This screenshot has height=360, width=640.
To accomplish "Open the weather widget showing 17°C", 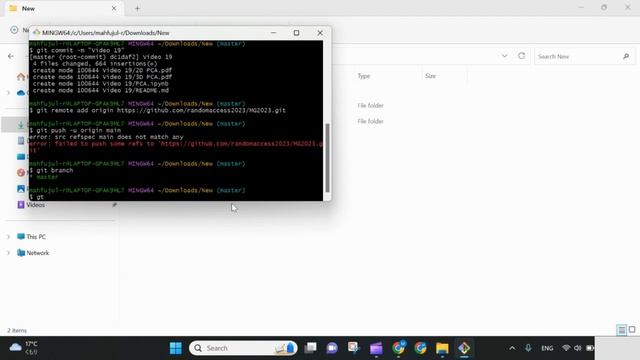I will pos(24,348).
